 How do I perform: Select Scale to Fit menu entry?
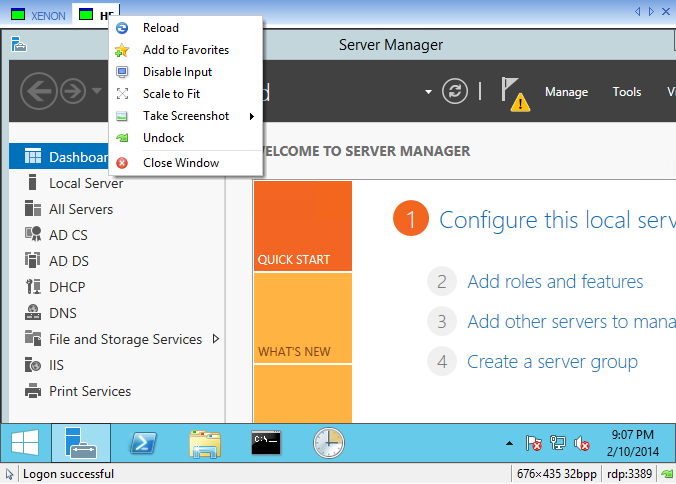[x=185, y=94]
